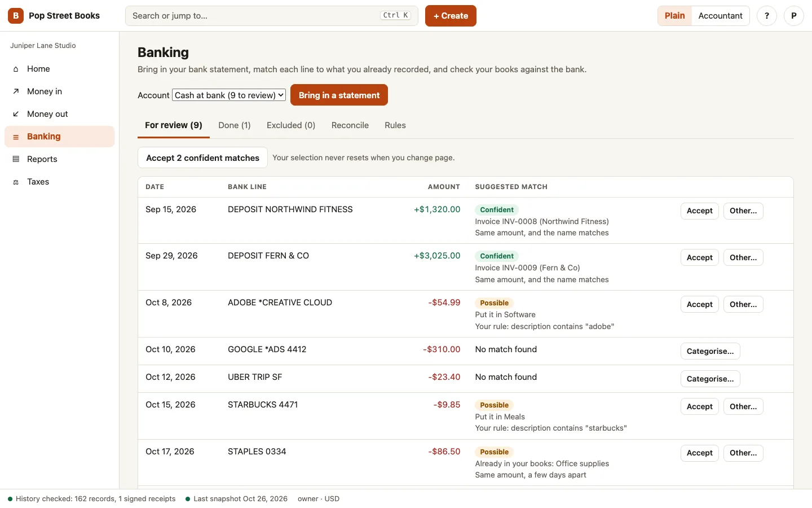This screenshot has height=508, width=812.
Task: Choose Other... for Fern & Co deposit
Action: coord(743,257)
